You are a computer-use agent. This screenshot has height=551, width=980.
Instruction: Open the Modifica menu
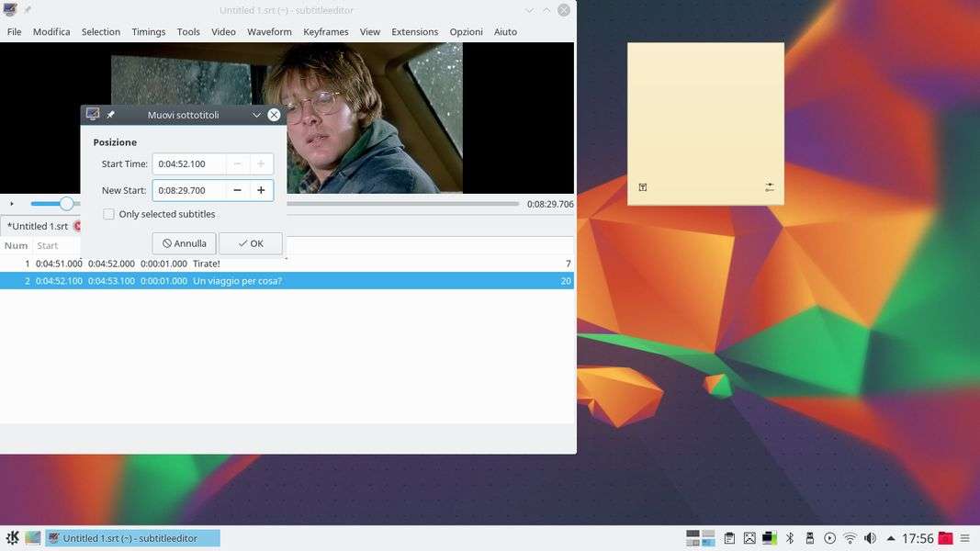(51, 32)
